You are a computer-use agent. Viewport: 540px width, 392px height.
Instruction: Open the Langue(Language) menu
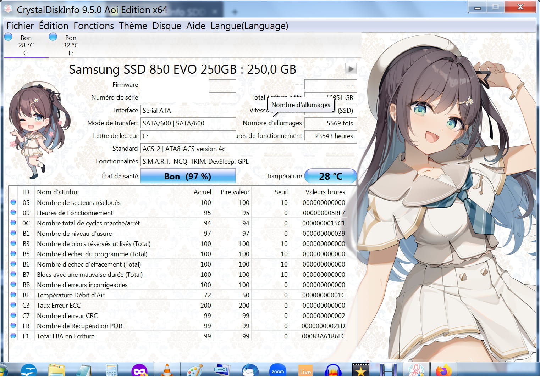(249, 26)
